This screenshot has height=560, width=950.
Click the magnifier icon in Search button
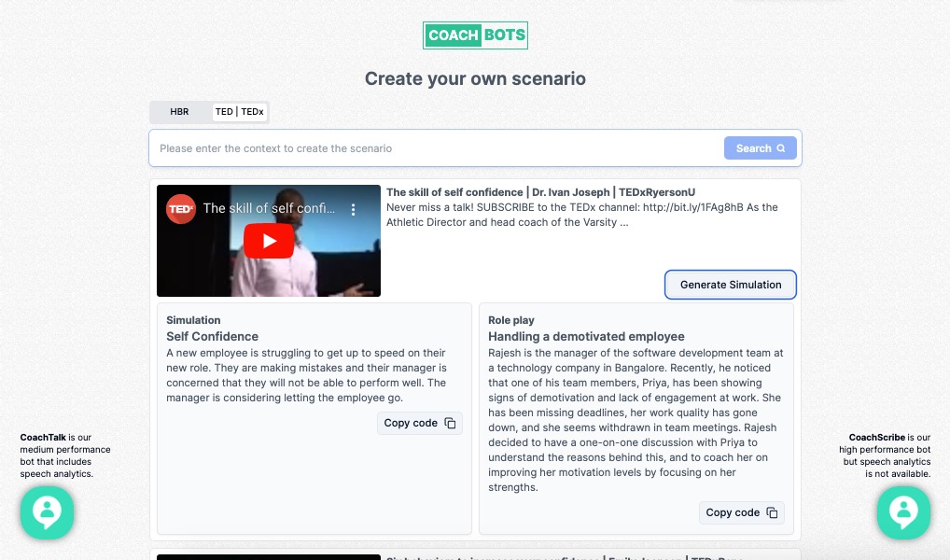[x=781, y=148]
